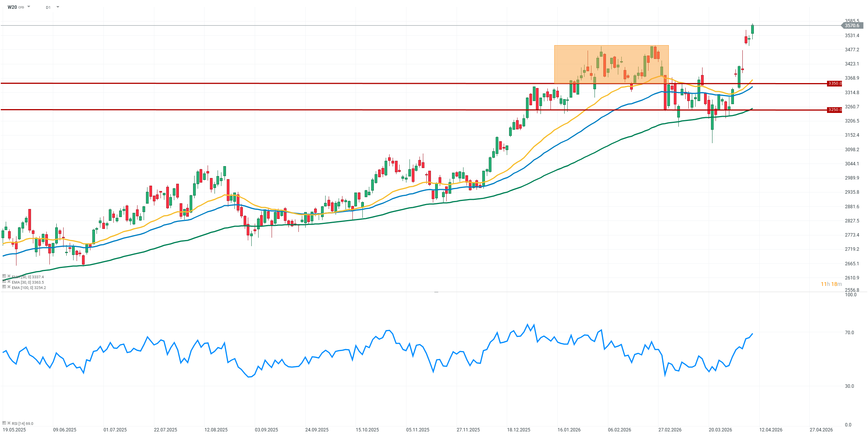Image resolution: width=868 pixels, height=436 pixels.
Task: Click the D1 timeframe label
Action: point(48,7)
